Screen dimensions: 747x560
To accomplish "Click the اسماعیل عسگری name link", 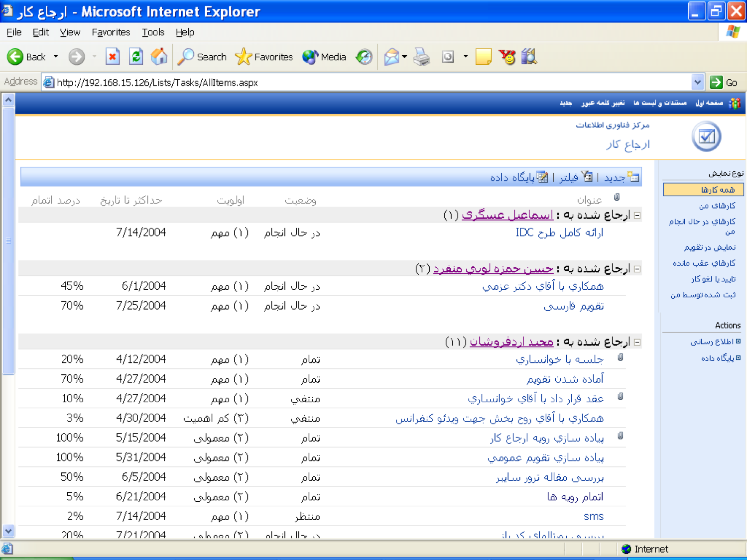I will pyautogui.click(x=507, y=215).
